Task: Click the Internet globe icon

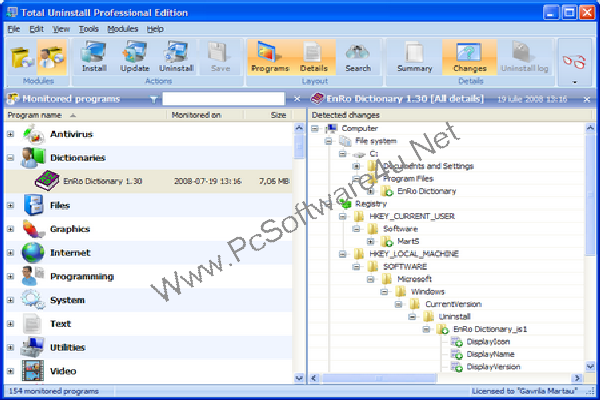Action: [x=33, y=253]
